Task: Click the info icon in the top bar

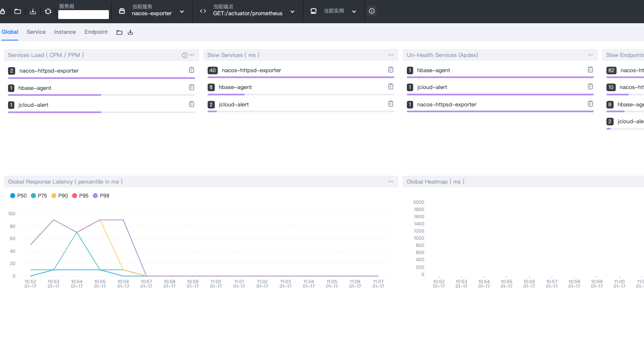Action: (372, 11)
